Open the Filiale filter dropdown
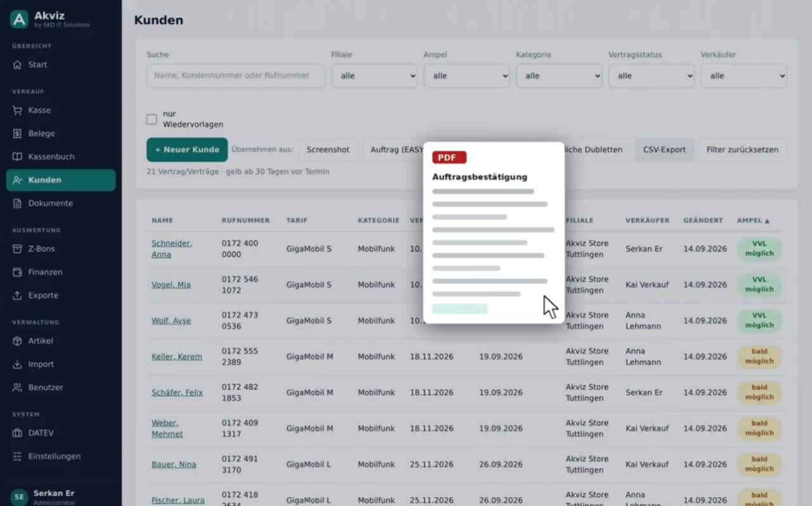The height and width of the screenshot is (506, 812). coord(374,76)
